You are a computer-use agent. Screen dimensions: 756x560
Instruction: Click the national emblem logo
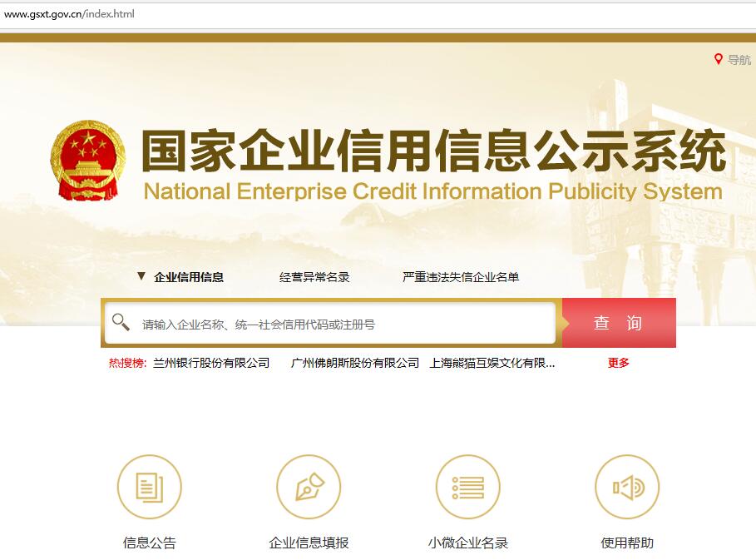point(88,160)
